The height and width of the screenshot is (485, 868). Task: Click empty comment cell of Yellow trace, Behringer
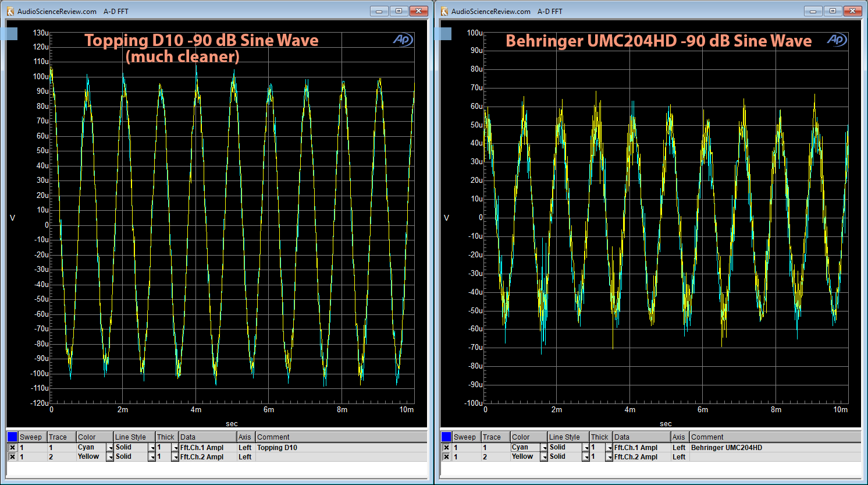[775, 457]
